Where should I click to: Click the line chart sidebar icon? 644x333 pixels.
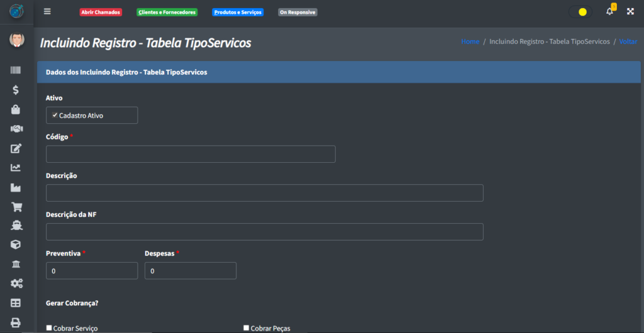coord(16,168)
